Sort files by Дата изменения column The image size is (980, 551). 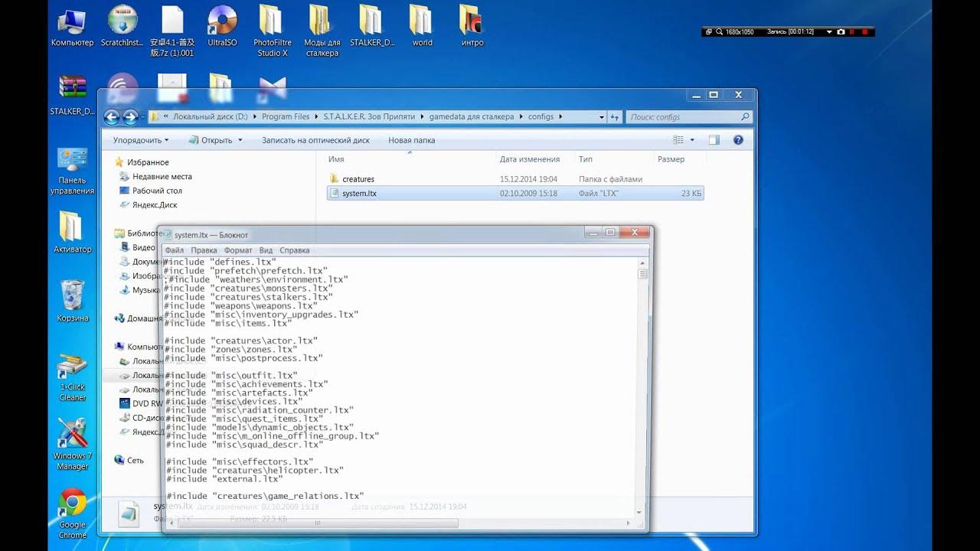530,159
